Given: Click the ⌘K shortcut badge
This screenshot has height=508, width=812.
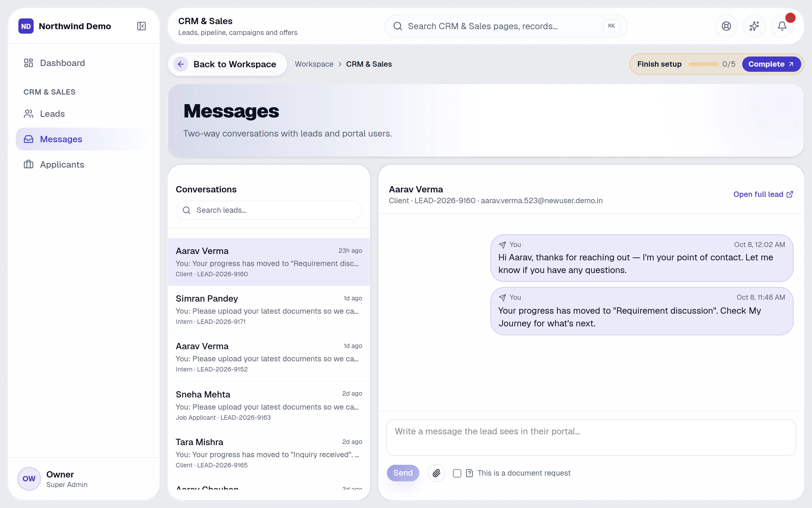Looking at the screenshot, I should [611, 26].
